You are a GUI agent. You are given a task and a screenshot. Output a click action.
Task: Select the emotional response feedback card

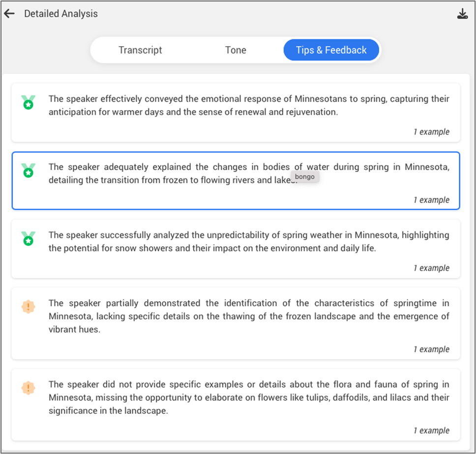click(236, 113)
